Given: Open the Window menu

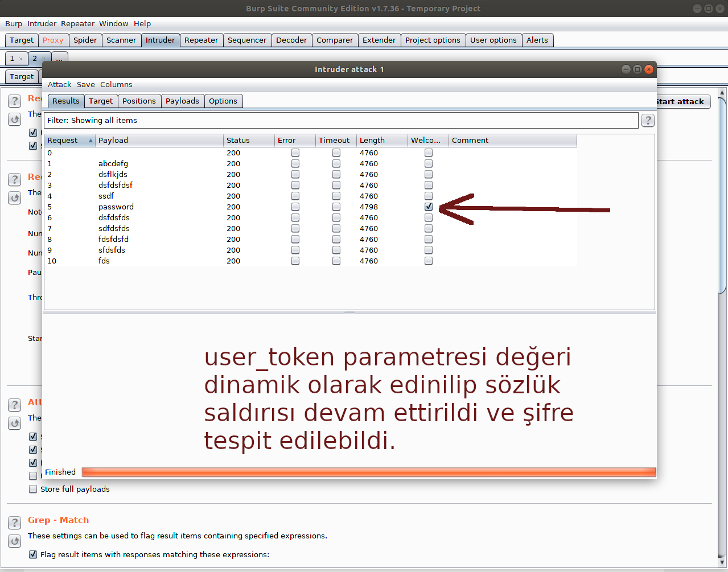Looking at the screenshot, I should [x=114, y=23].
